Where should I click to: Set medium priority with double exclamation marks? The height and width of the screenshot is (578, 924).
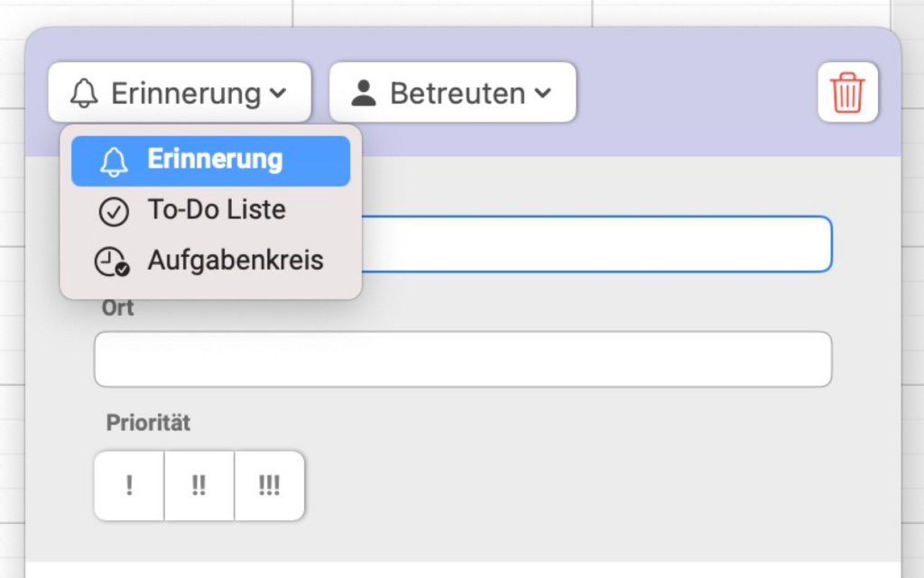tap(199, 486)
